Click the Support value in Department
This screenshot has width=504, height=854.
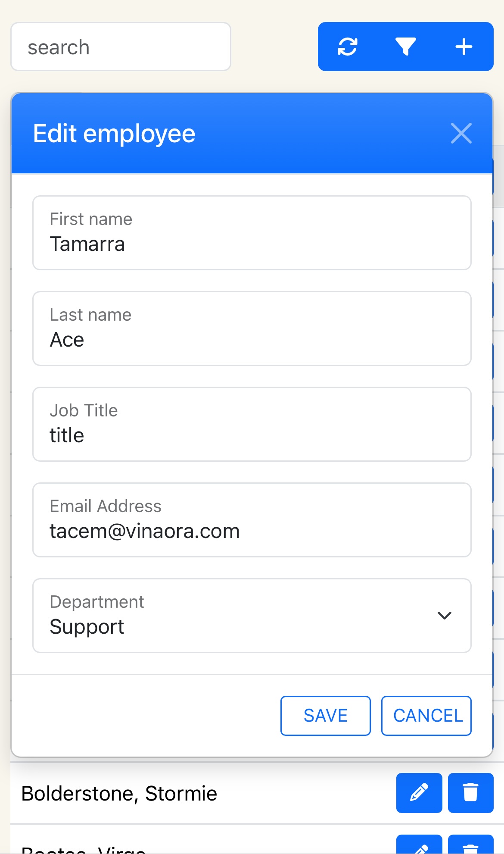pyautogui.click(x=87, y=626)
